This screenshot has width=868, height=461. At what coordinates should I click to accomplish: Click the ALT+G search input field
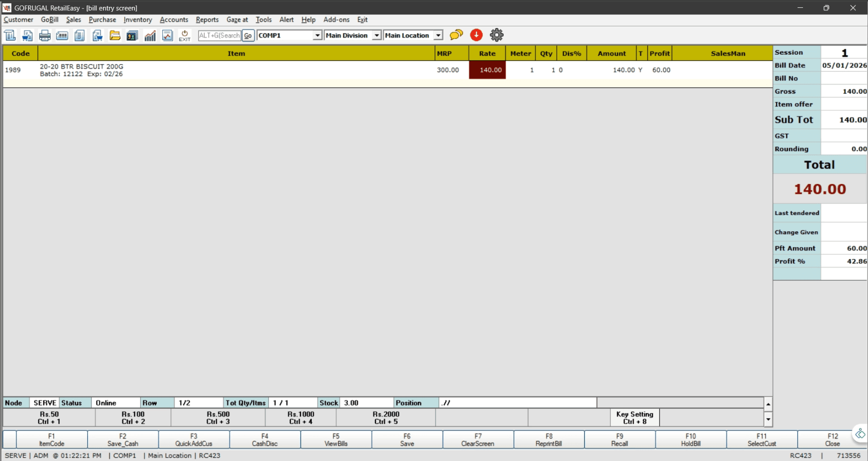pyautogui.click(x=219, y=35)
